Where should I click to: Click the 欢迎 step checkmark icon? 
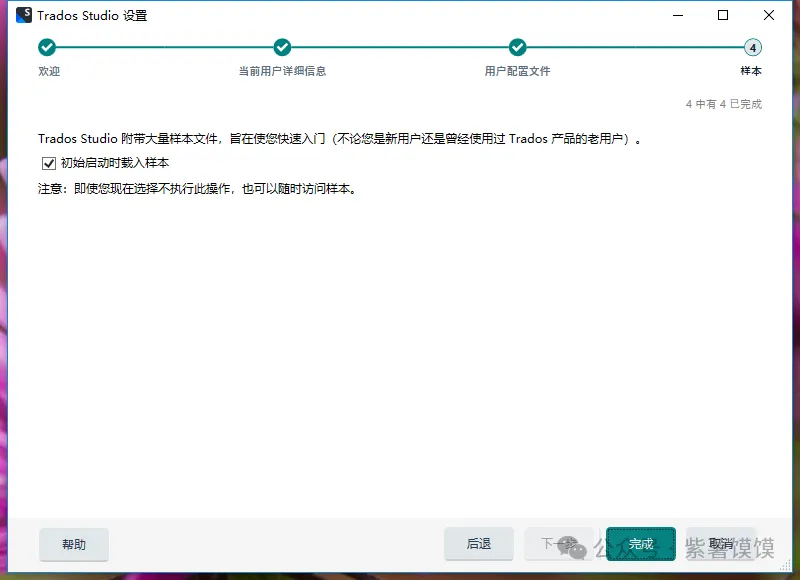pyautogui.click(x=47, y=47)
